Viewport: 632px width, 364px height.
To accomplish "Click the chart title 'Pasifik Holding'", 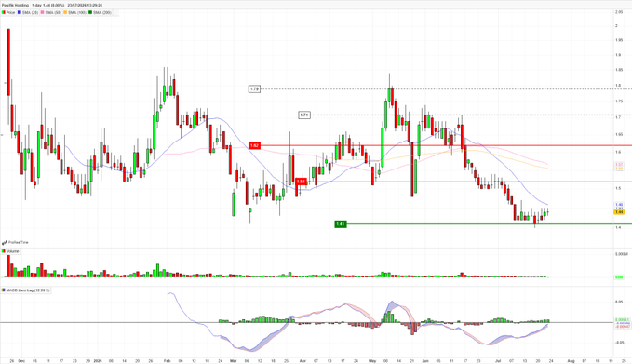I will [15, 6].
